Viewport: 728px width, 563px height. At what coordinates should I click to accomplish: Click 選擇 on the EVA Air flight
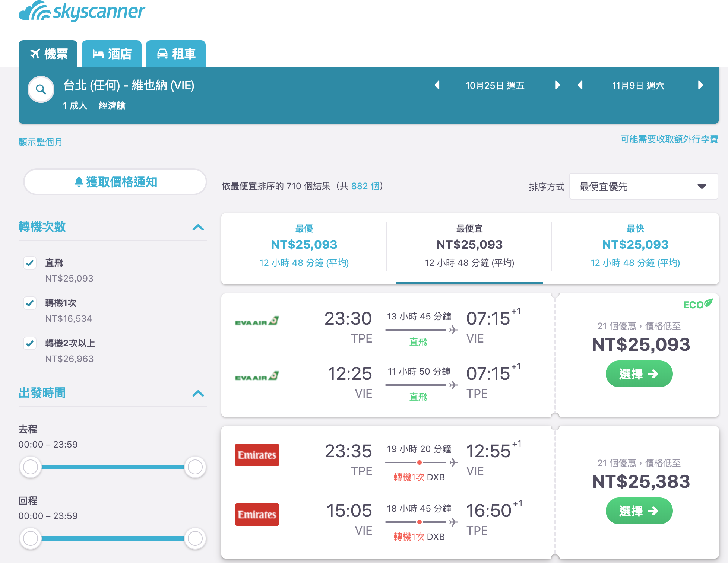pyautogui.click(x=639, y=374)
